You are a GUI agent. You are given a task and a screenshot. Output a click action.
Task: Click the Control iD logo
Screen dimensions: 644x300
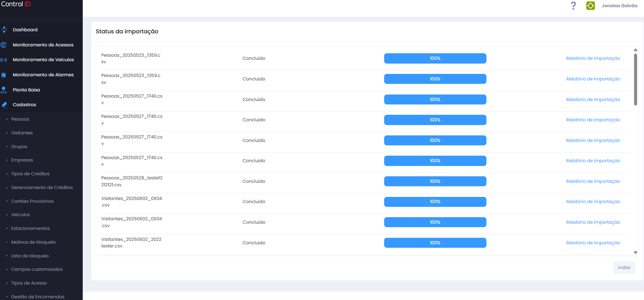pos(16,4)
